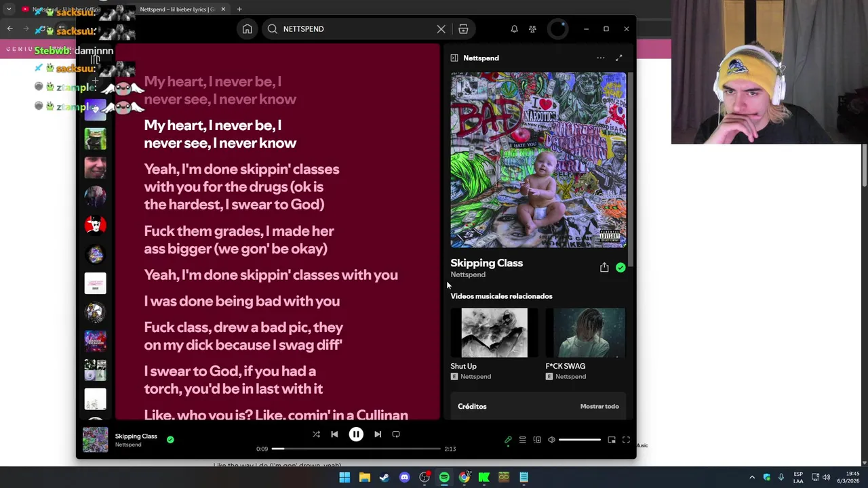Adjust the volume slider

(x=580, y=440)
